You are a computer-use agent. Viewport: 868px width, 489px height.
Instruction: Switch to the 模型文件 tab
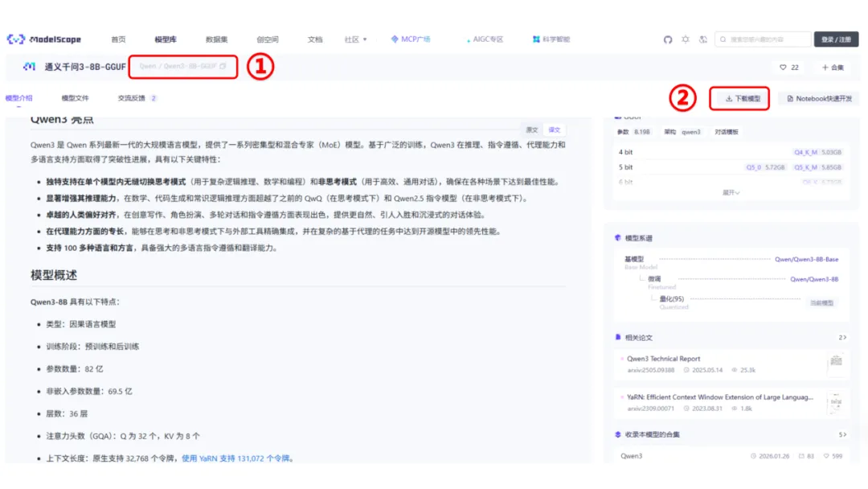coord(75,98)
